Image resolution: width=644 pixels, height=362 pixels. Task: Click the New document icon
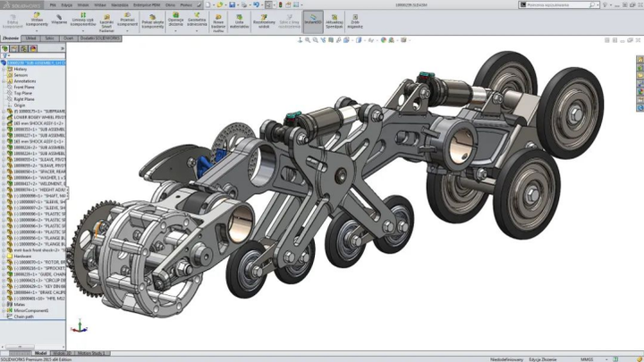pyautogui.click(x=208, y=5)
